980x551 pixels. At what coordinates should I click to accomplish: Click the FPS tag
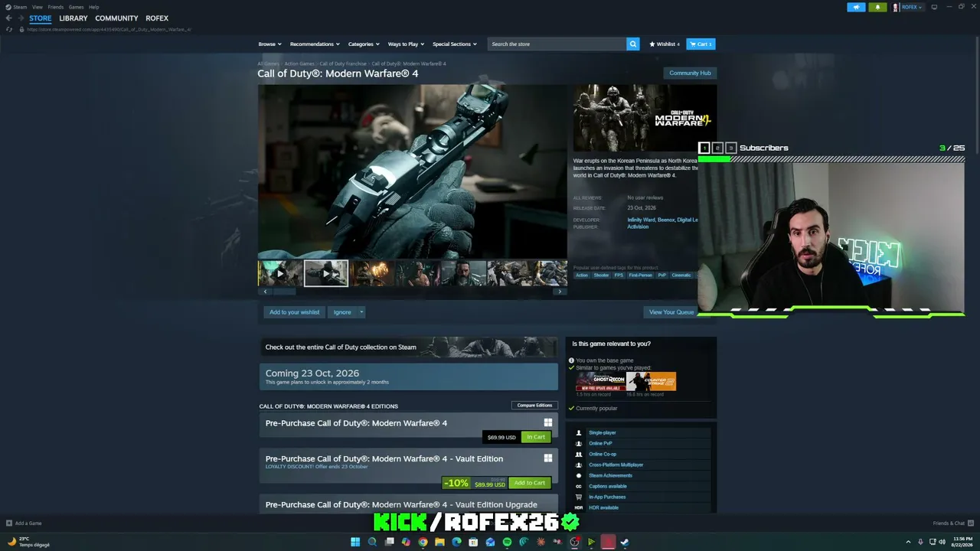pos(619,275)
